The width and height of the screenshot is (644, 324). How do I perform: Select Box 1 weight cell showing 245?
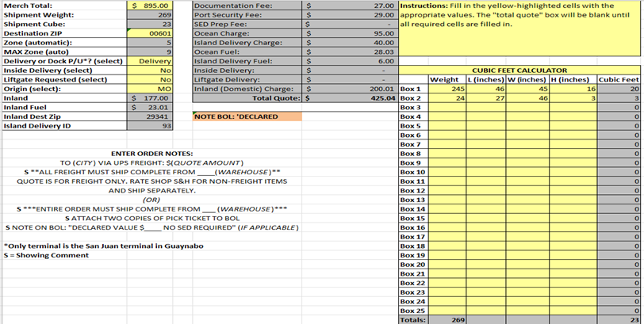click(x=447, y=89)
